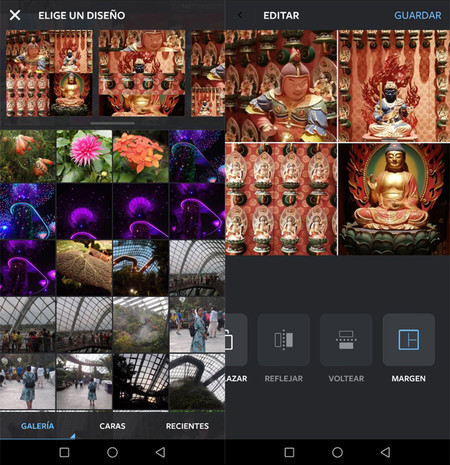Select the orange ixora flower photo
The height and width of the screenshot is (465, 450).
click(141, 156)
